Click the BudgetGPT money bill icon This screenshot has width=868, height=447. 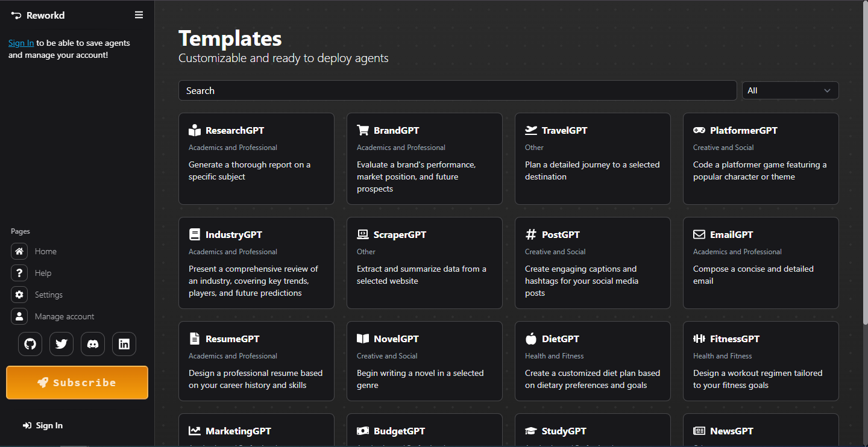[363, 431]
